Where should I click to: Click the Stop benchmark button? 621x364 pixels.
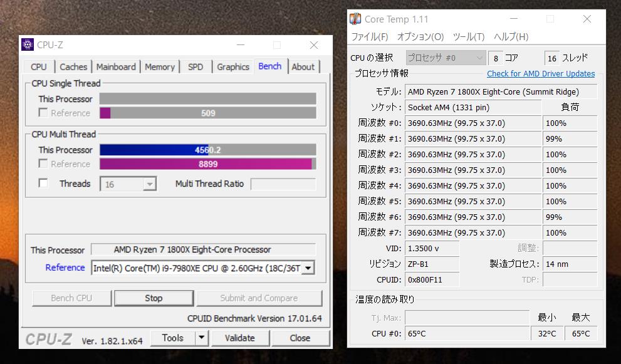[x=154, y=298]
